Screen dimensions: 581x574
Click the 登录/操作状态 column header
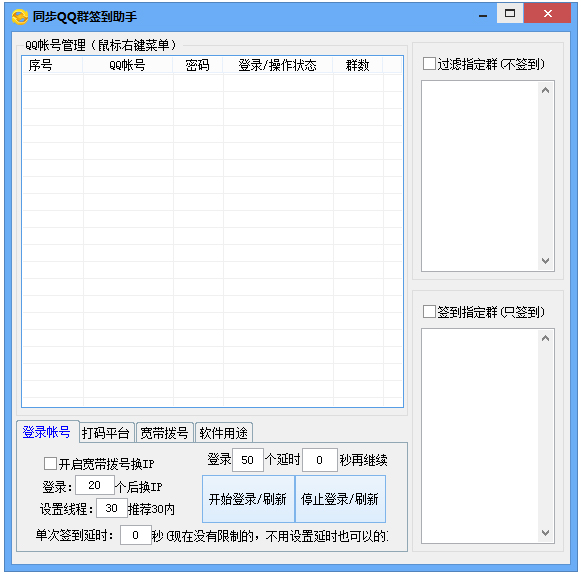coord(278,65)
